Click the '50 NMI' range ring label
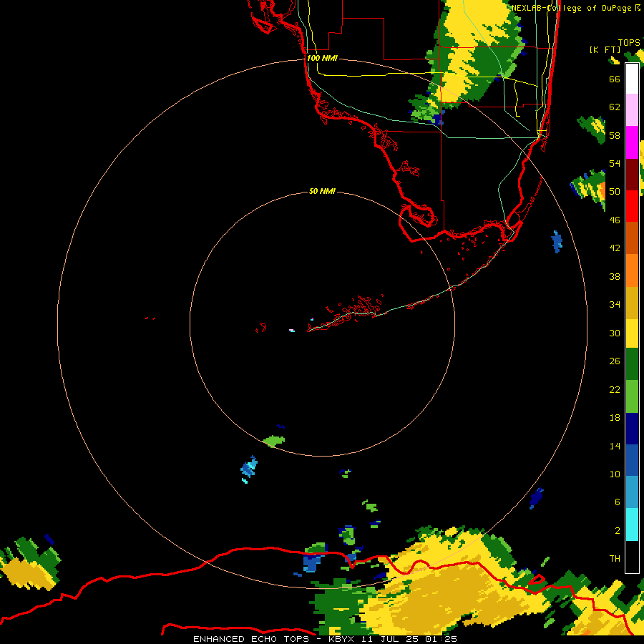 coord(322,191)
